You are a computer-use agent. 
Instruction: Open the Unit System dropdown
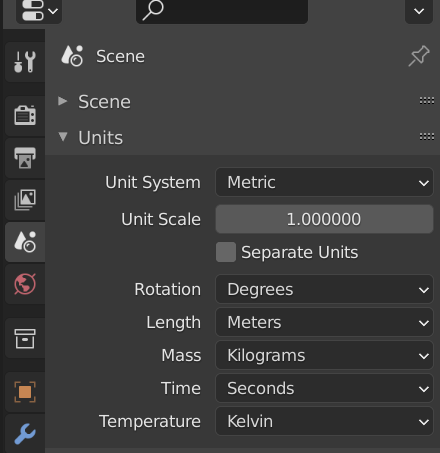pyautogui.click(x=324, y=182)
